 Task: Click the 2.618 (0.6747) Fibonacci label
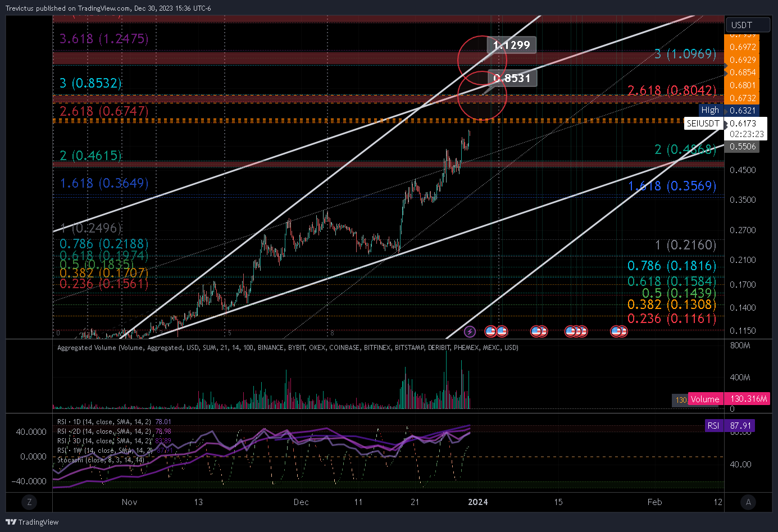[104, 111]
